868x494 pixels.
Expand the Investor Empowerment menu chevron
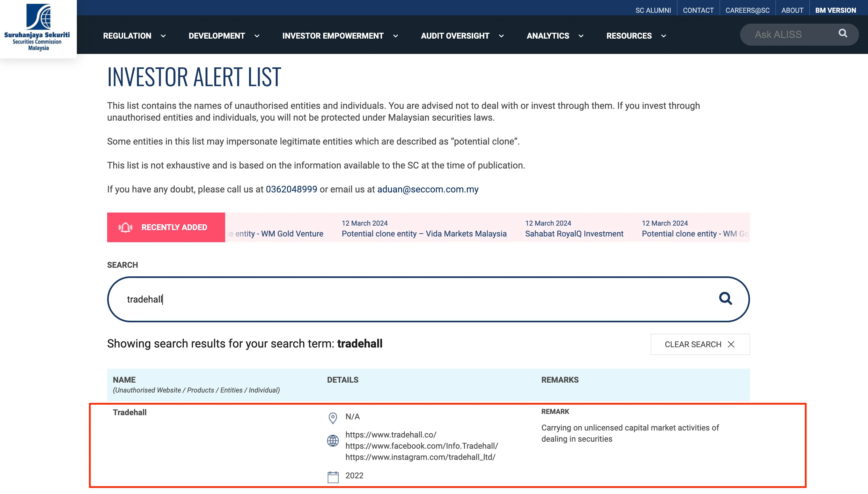click(x=395, y=36)
